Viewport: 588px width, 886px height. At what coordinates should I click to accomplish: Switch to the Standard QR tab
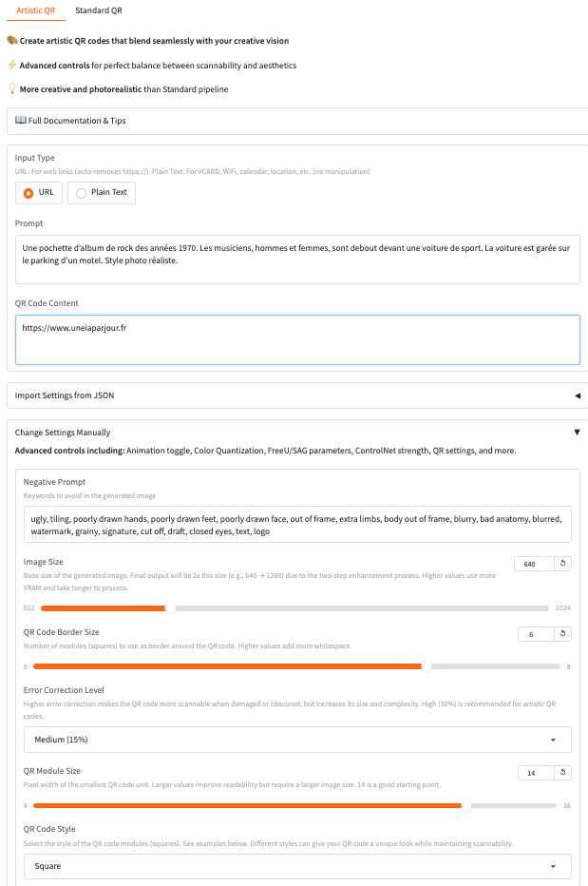pos(99,10)
